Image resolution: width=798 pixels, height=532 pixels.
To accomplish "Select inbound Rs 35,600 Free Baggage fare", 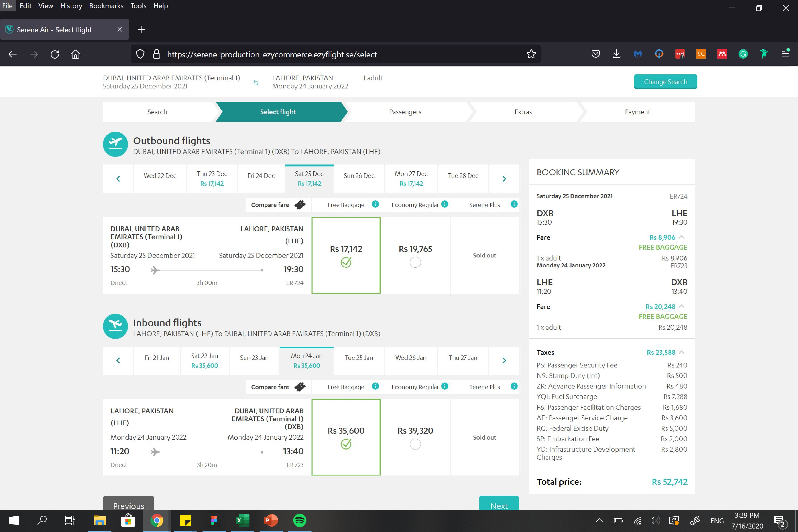I will coord(346,437).
